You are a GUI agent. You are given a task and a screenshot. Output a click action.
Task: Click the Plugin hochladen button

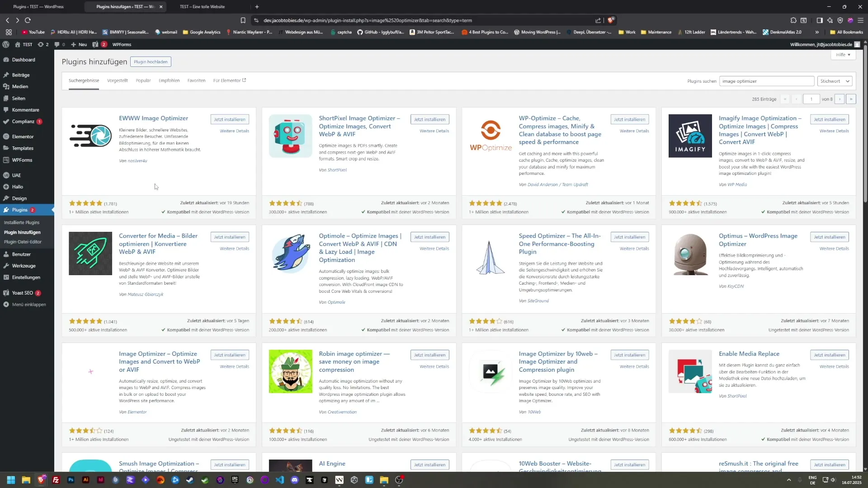pos(151,61)
